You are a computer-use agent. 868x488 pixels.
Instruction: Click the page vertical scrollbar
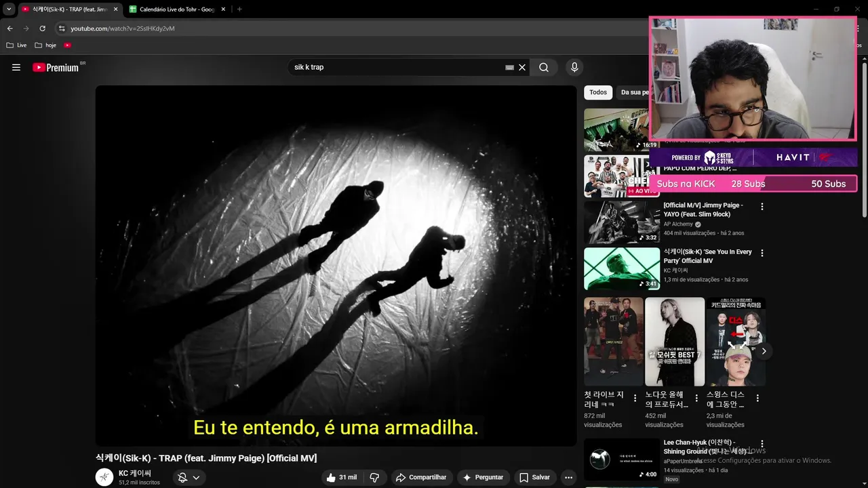(865, 139)
